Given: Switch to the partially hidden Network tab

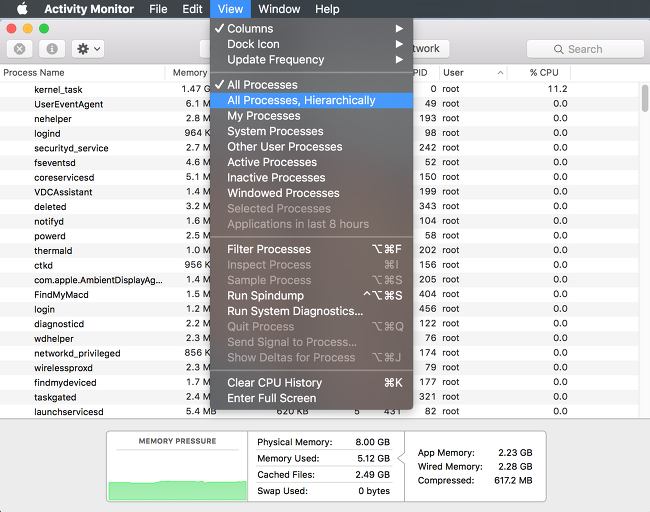Looking at the screenshot, I should coord(431,49).
